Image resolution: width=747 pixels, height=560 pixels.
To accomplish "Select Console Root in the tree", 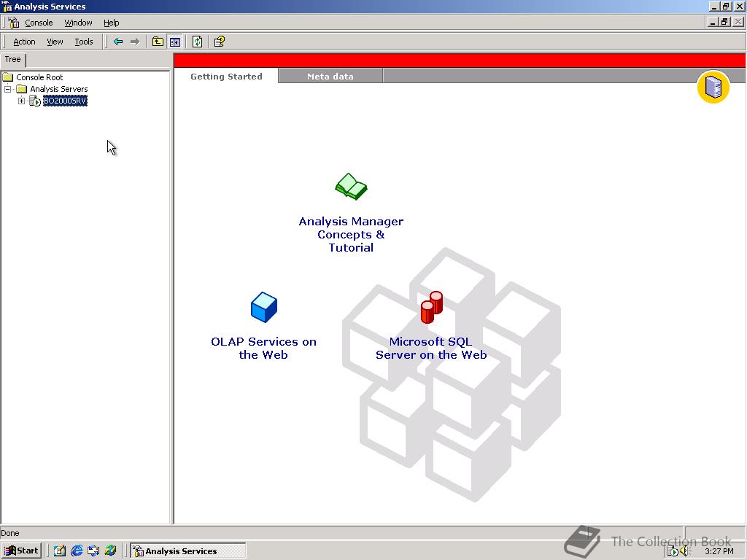I will pyautogui.click(x=39, y=77).
